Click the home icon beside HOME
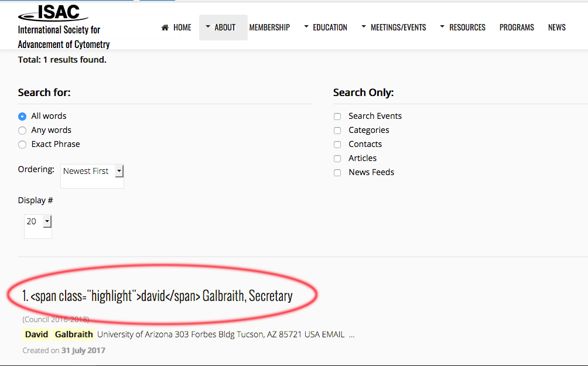Image resolution: width=588 pixels, height=366 pixels. [x=165, y=28]
